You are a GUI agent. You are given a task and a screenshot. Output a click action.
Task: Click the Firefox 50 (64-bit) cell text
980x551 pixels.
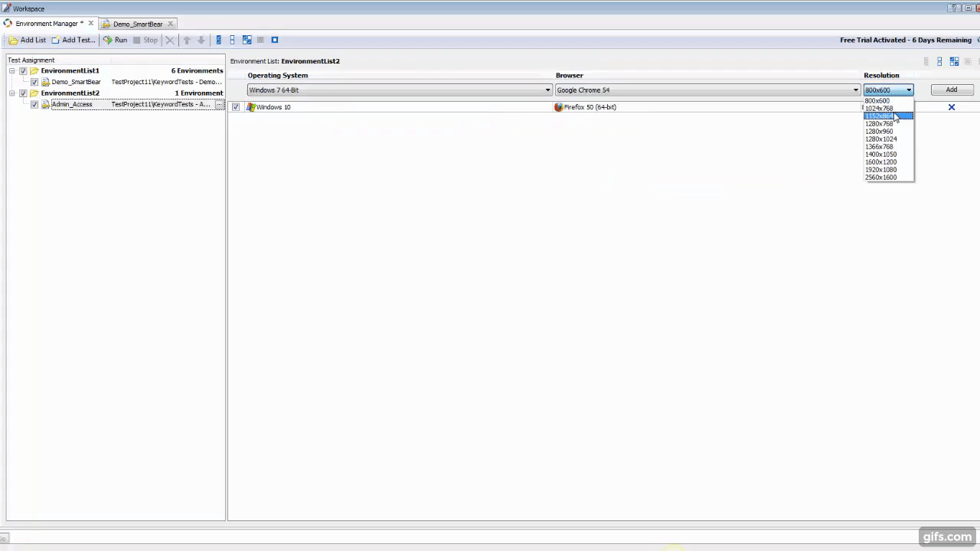590,107
